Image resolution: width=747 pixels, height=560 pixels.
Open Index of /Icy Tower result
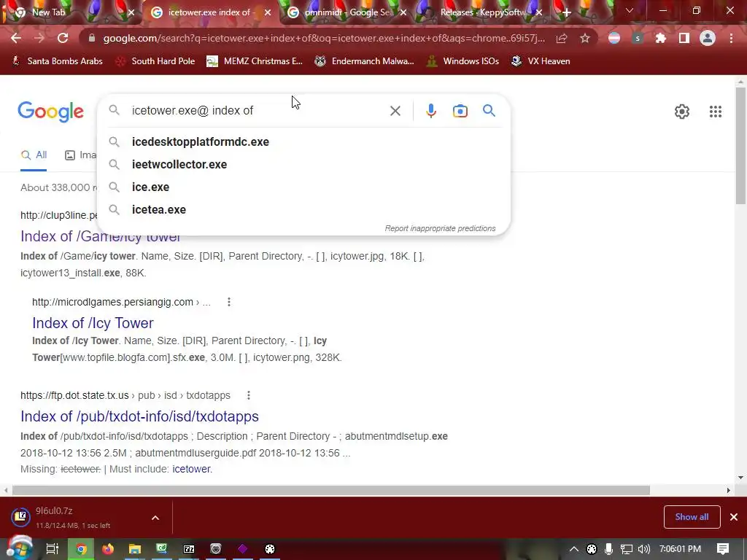coord(93,323)
